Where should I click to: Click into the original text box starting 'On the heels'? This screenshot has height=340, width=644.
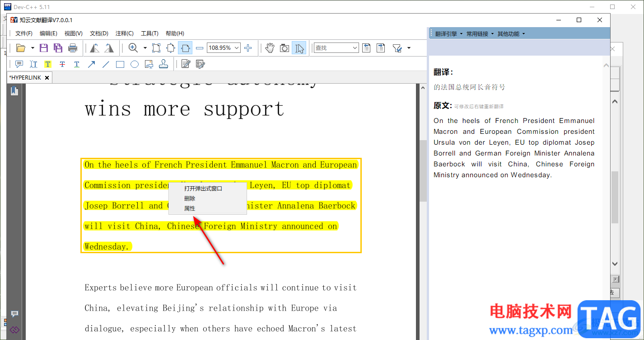[514, 148]
